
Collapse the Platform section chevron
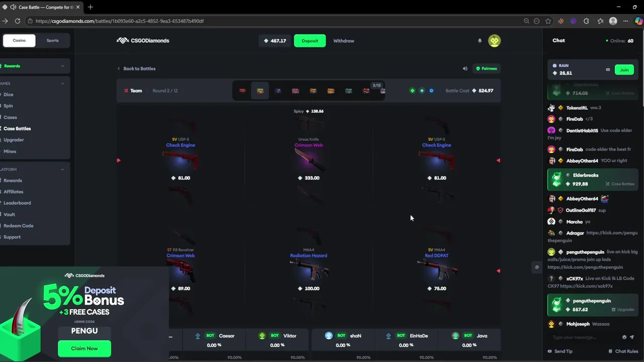tap(62, 169)
